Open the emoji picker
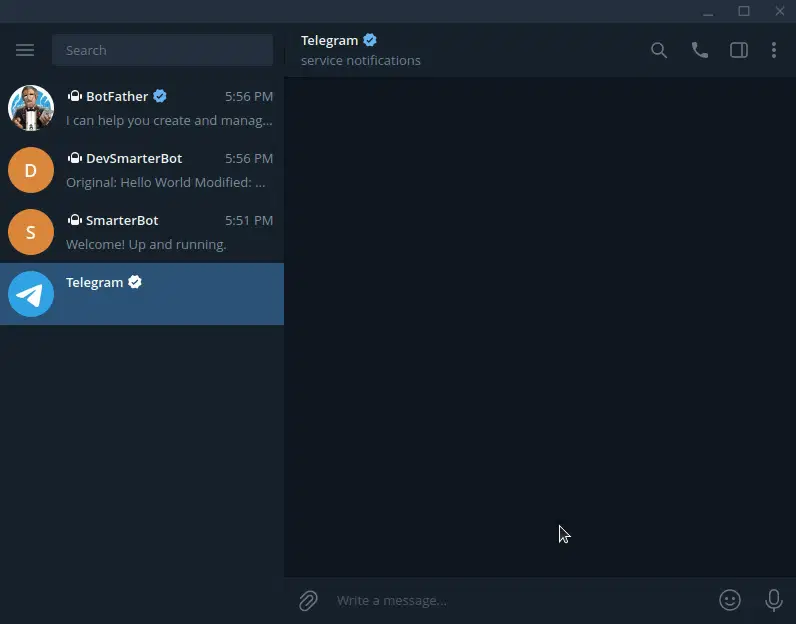This screenshot has width=796, height=624. point(729,600)
